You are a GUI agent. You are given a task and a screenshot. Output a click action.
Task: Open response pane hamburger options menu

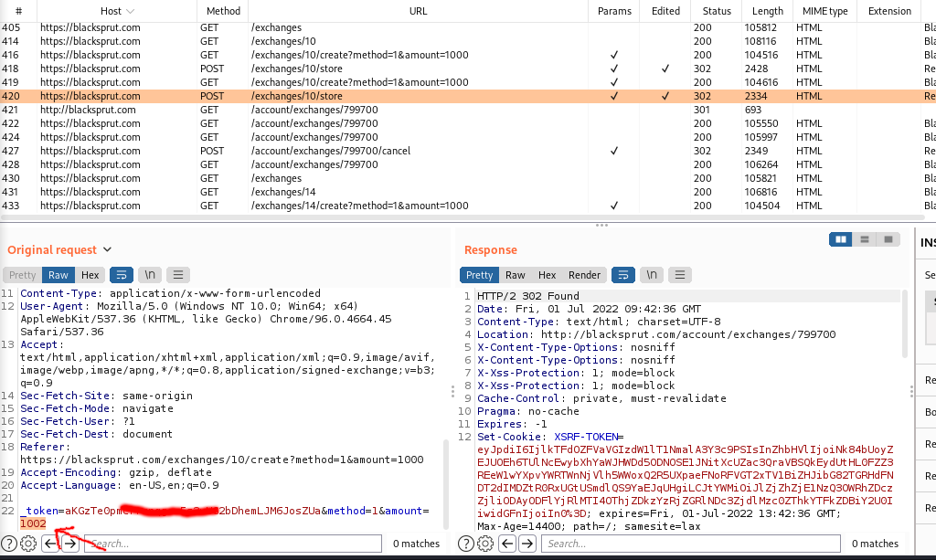[x=680, y=275]
